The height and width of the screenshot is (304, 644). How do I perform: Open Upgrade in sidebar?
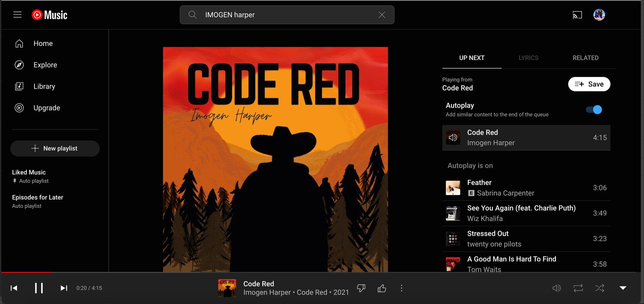55,108
